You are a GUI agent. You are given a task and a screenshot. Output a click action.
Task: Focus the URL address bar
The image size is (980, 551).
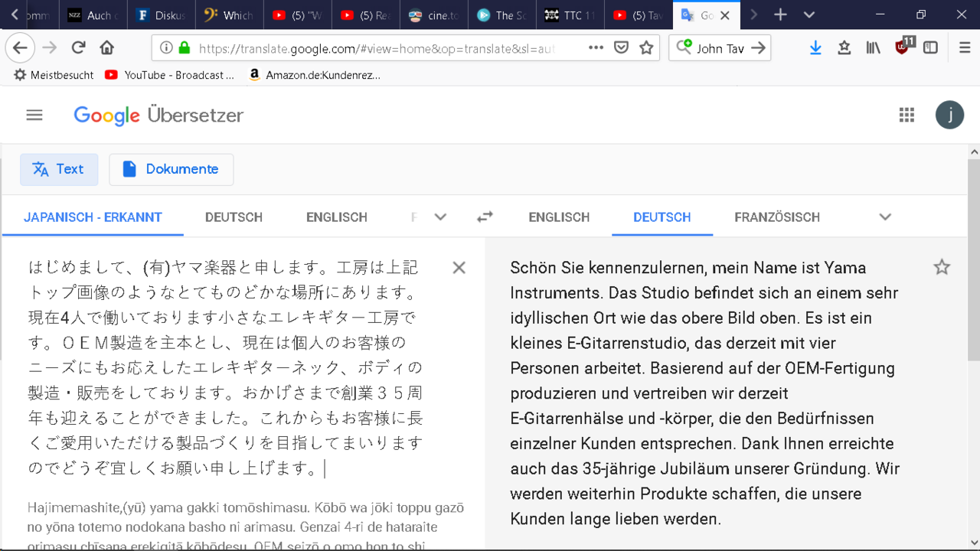(x=375, y=47)
